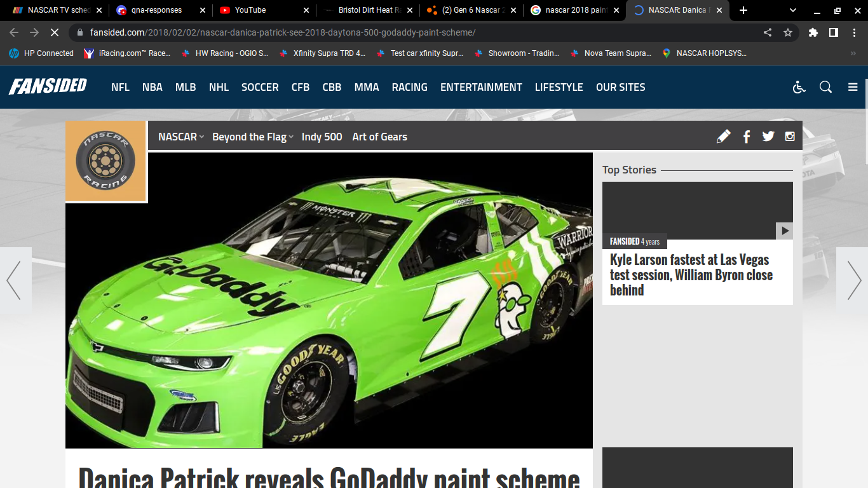Click the green GoDaddy car image
This screenshot has height=488, width=868.
click(329, 301)
